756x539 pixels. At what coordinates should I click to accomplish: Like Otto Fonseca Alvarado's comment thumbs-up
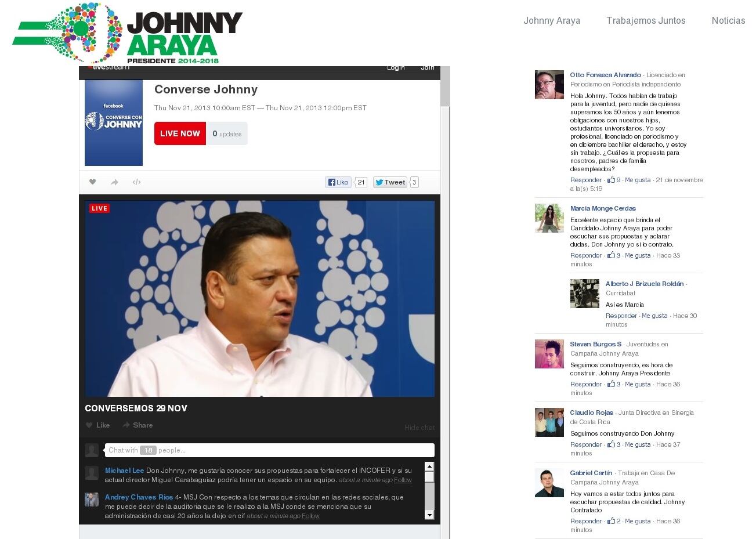pyautogui.click(x=611, y=180)
